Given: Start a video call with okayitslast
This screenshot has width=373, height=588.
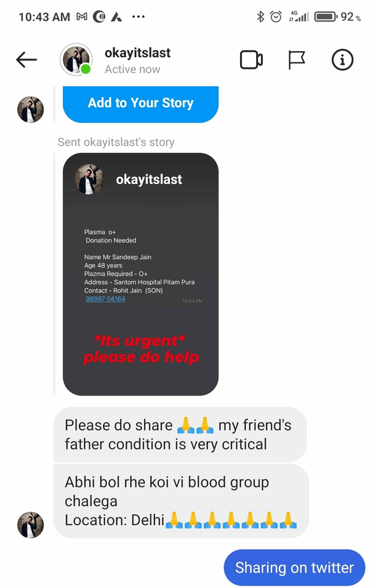Looking at the screenshot, I should 251,60.
